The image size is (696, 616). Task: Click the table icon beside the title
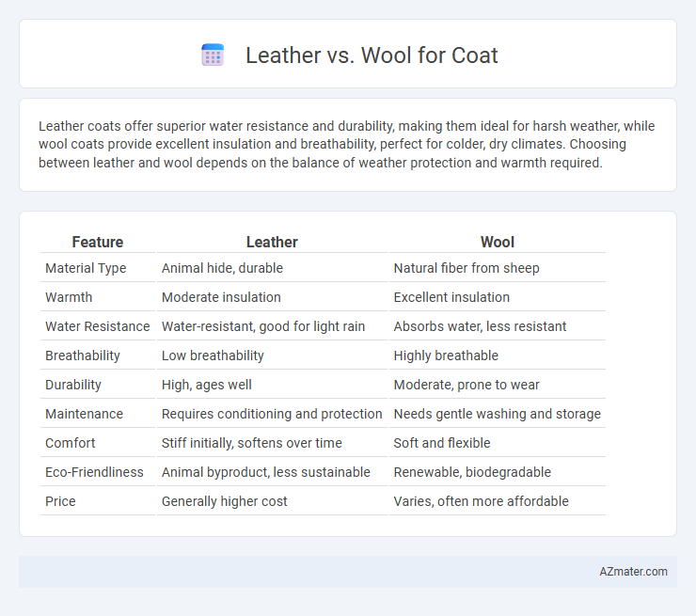tap(213, 55)
